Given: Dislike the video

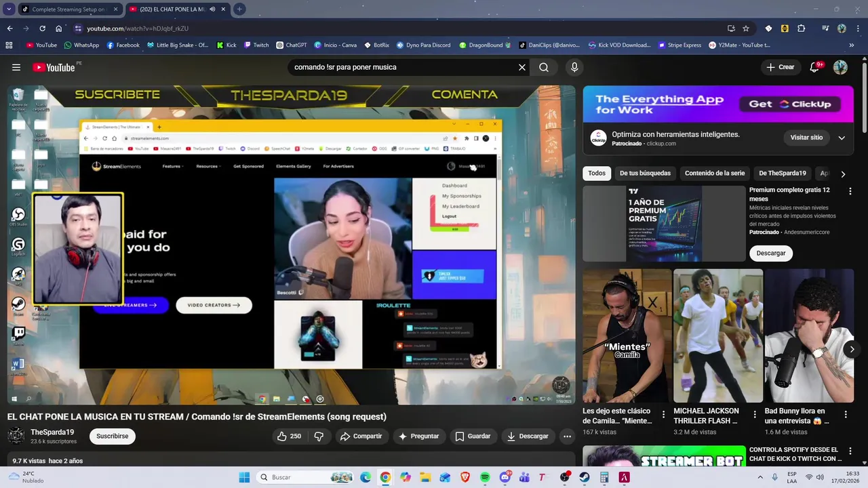Looking at the screenshot, I should coord(319,436).
